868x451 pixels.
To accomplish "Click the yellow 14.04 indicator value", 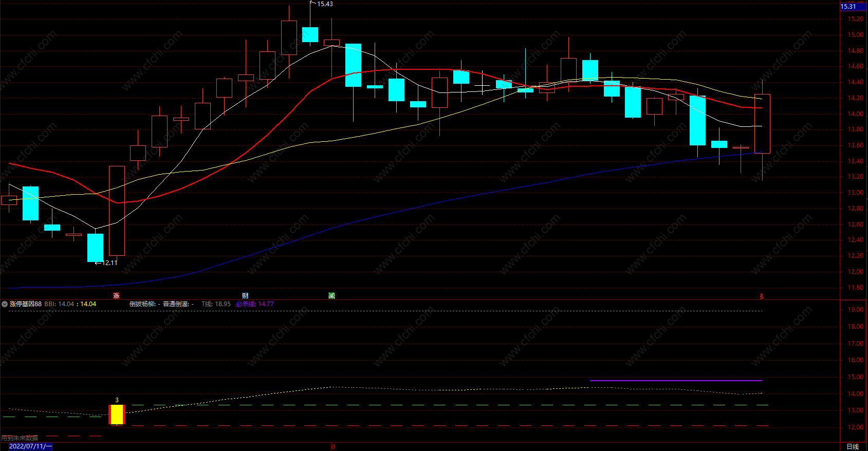I will 88,304.
